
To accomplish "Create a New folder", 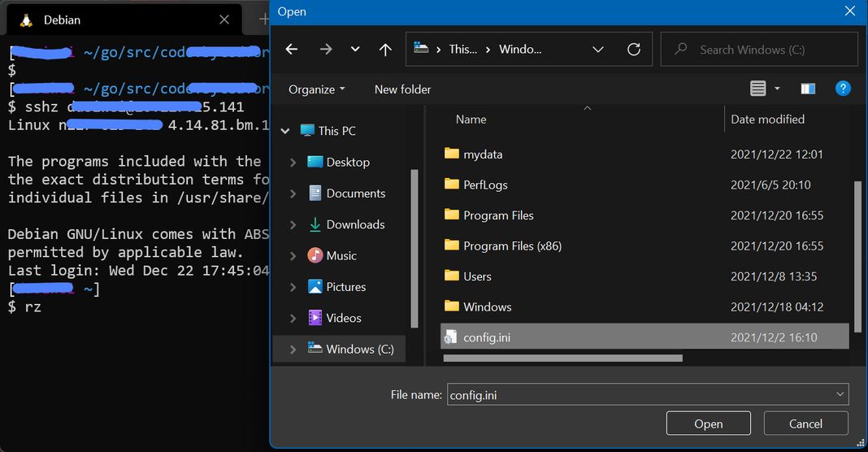I will point(402,89).
